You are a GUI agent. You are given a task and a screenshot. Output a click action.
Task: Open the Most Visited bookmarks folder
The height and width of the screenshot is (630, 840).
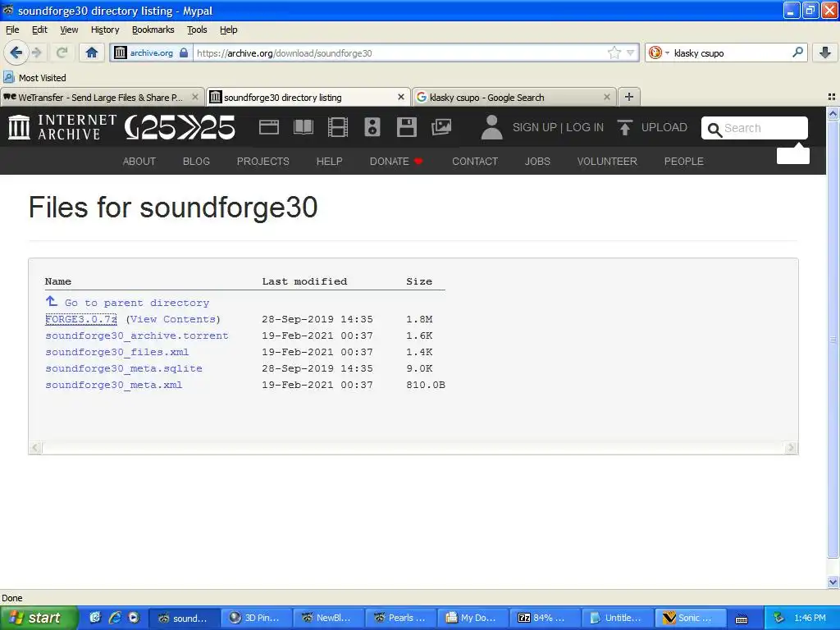coord(34,78)
